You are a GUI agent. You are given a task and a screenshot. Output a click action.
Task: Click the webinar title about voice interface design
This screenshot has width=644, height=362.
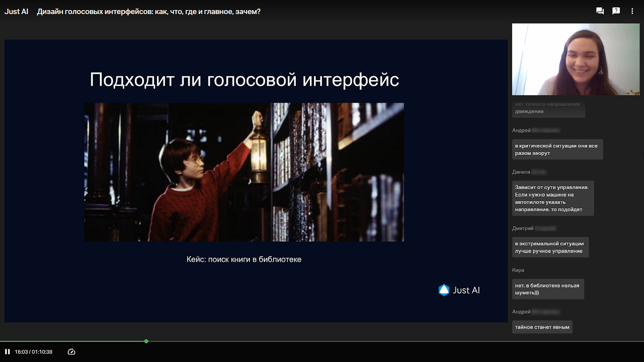tap(149, 12)
